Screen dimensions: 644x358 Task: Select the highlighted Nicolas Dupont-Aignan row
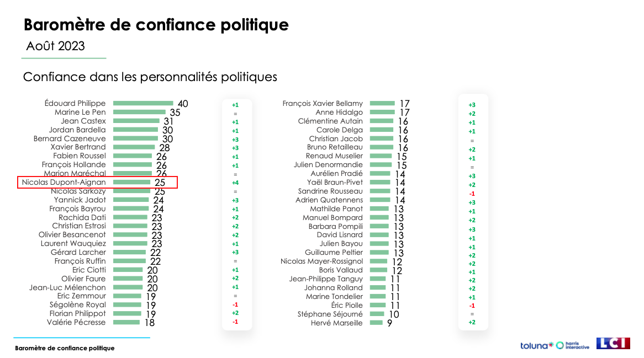97,182
